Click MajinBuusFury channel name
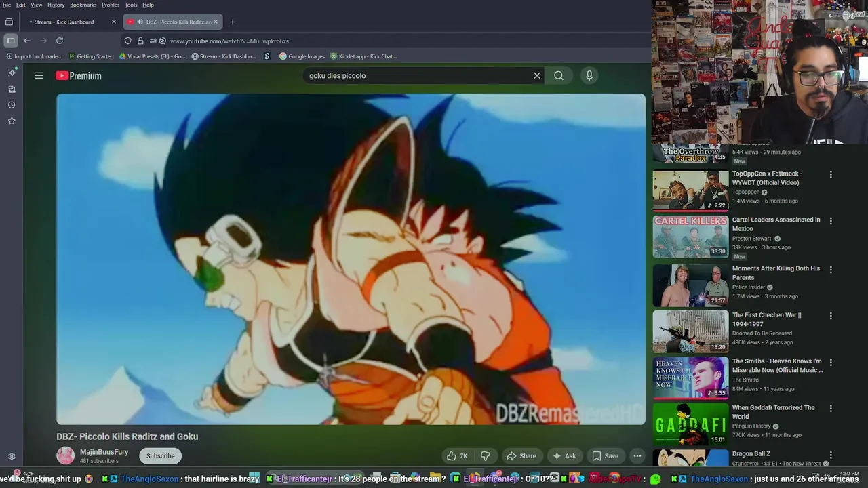868x488 pixels. point(104,452)
